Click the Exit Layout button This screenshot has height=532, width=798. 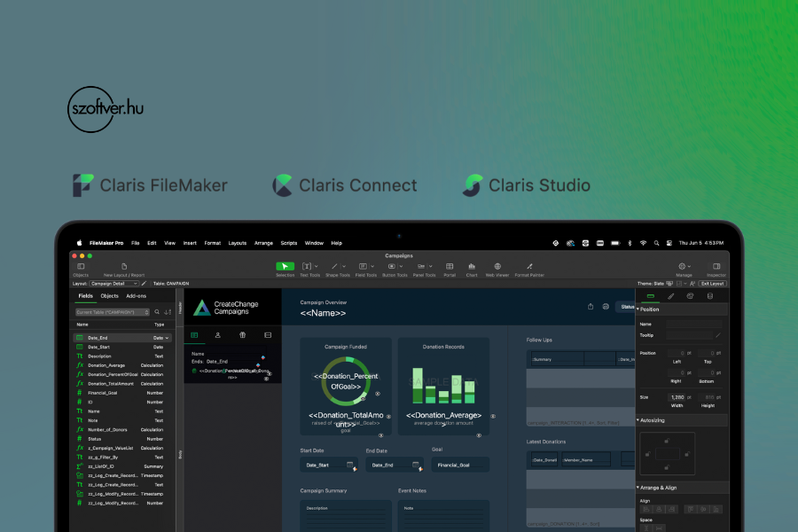click(x=712, y=283)
